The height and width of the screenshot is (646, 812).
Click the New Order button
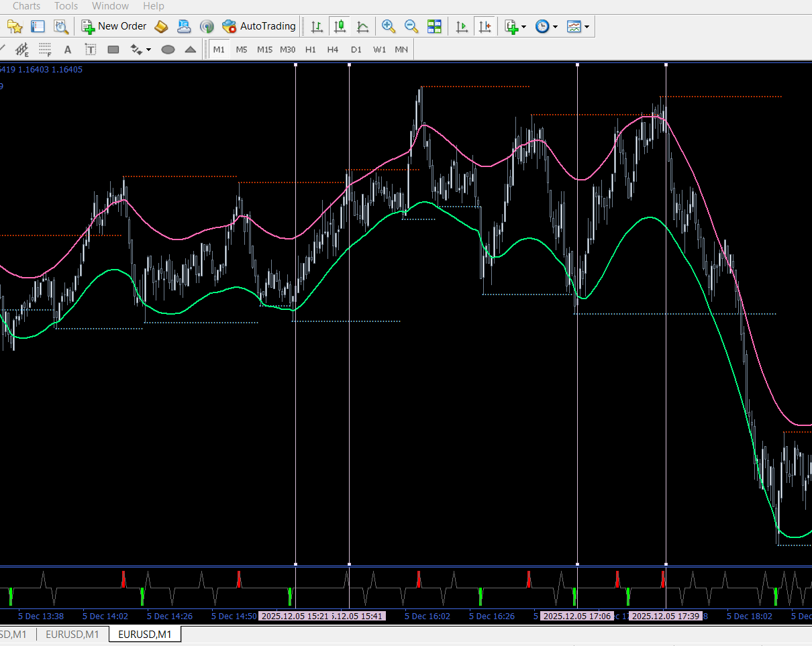tap(113, 26)
